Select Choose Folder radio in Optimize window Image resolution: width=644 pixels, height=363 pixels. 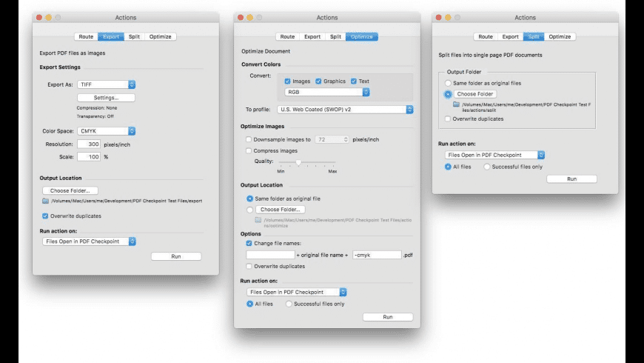pyautogui.click(x=249, y=210)
